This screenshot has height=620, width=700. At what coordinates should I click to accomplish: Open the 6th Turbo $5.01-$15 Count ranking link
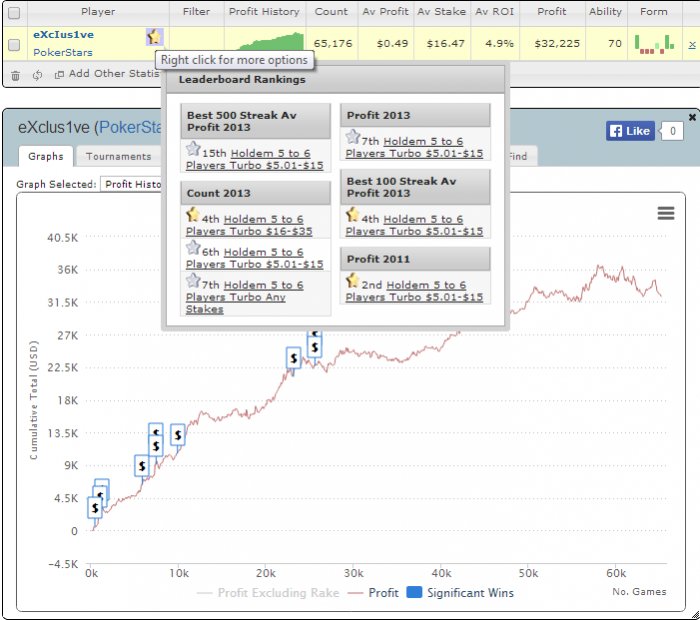pos(254,258)
